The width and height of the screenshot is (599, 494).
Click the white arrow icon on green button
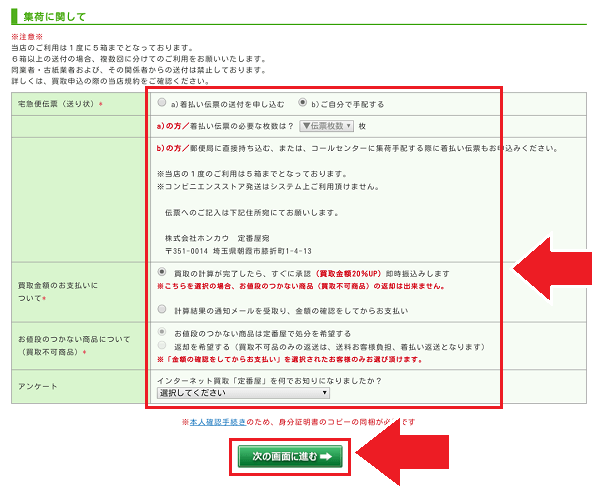(x=326, y=456)
